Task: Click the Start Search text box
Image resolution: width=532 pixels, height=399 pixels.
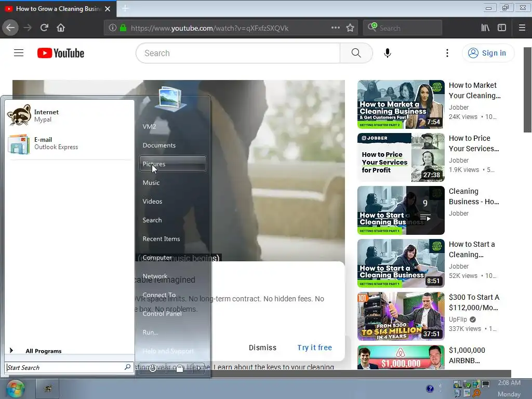Action: pos(65,367)
